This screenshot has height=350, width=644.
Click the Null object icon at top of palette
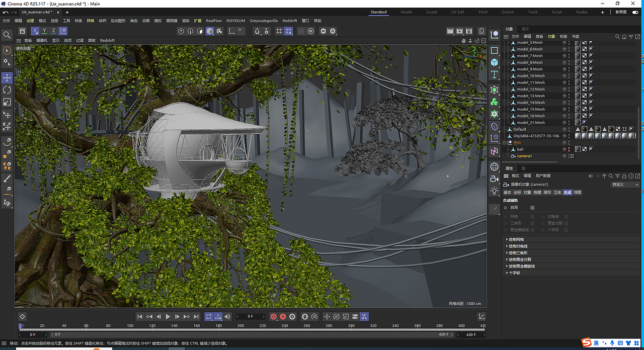pyautogui.click(x=495, y=35)
